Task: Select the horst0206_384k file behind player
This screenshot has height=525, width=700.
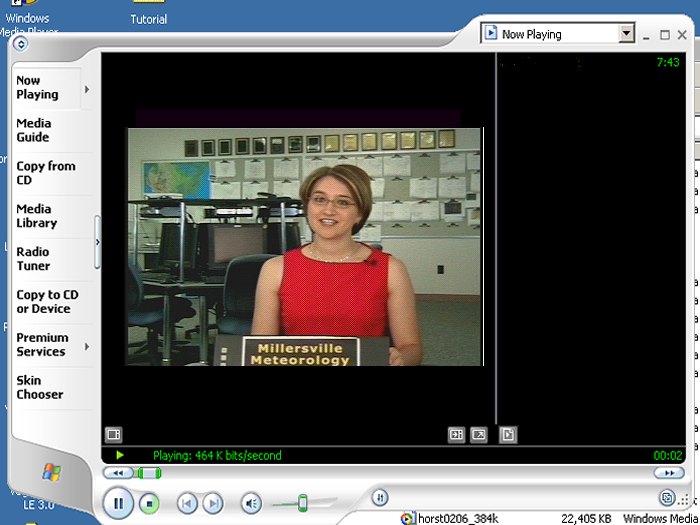Action: (458, 519)
